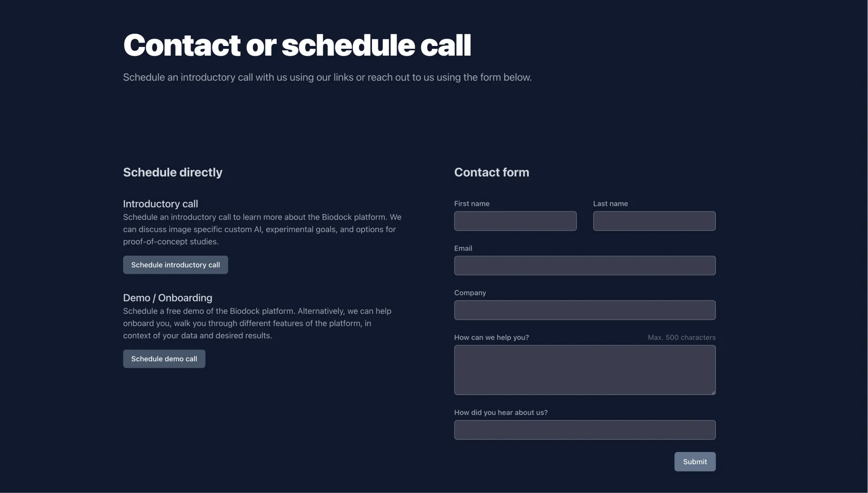This screenshot has width=868, height=493.
Task: Click the Company field label
Action: (x=470, y=293)
